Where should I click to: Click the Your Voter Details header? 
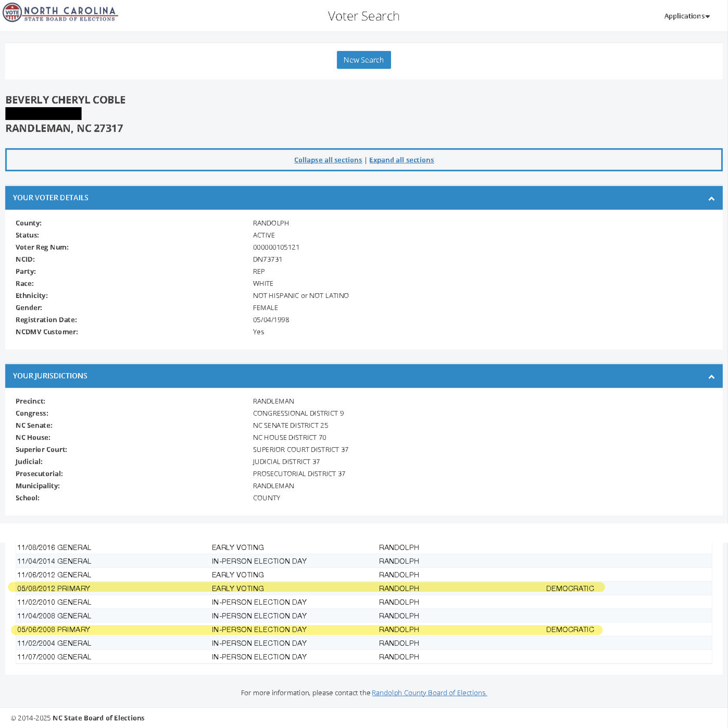click(x=51, y=198)
